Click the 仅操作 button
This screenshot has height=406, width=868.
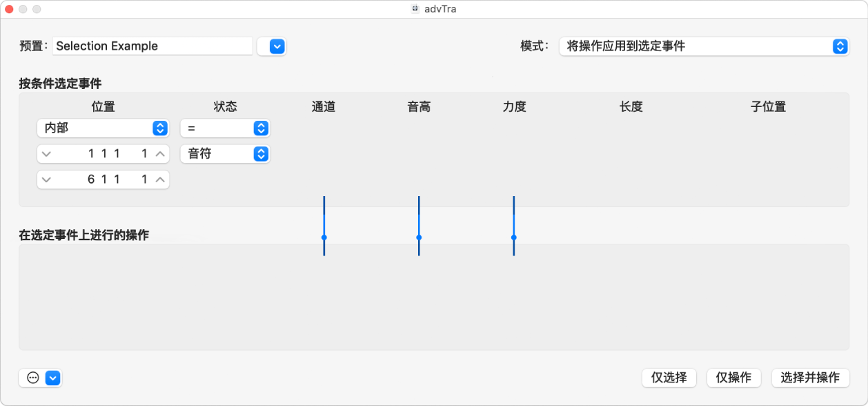[733, 378]
